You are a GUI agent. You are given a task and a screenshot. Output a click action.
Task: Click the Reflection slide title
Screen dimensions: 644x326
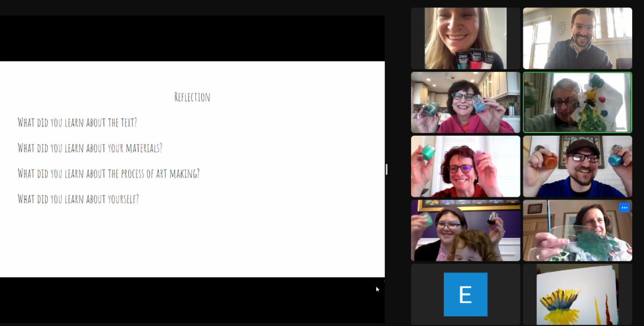(192, 97)
